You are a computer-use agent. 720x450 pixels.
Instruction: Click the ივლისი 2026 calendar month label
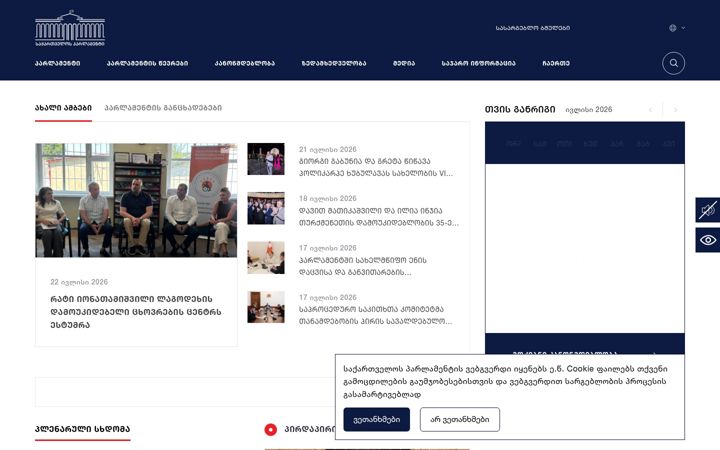point(589,110)
